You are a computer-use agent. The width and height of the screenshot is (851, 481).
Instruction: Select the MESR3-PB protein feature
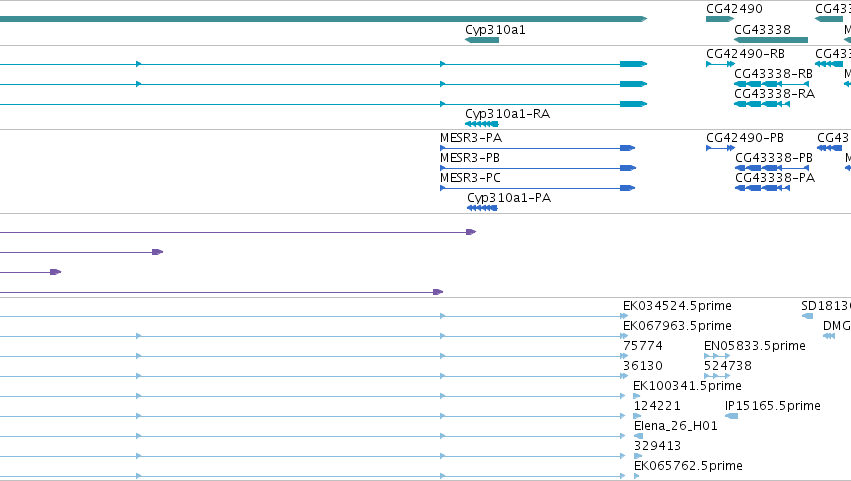[538, 168]
